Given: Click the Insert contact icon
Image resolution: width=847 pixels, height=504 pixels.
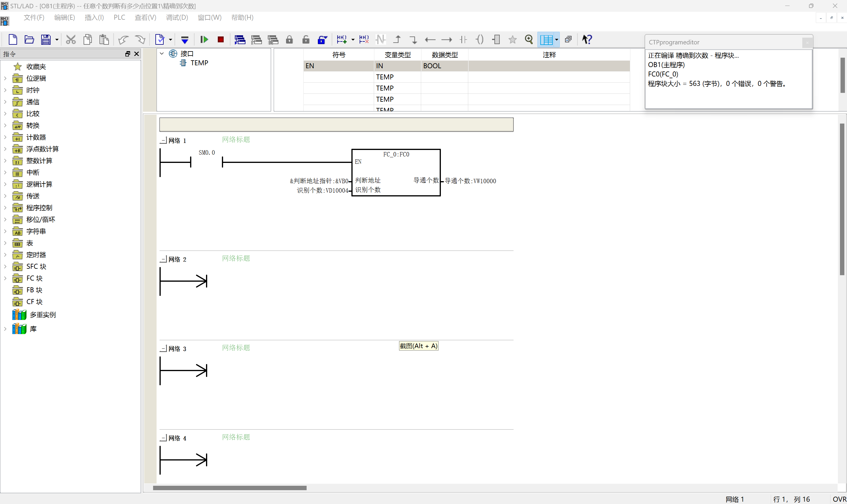Looking at the screenshot, I should 463,39.
